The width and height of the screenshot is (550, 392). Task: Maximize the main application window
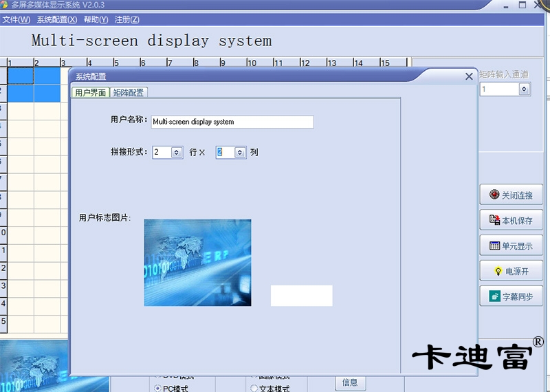coord(522,5)
